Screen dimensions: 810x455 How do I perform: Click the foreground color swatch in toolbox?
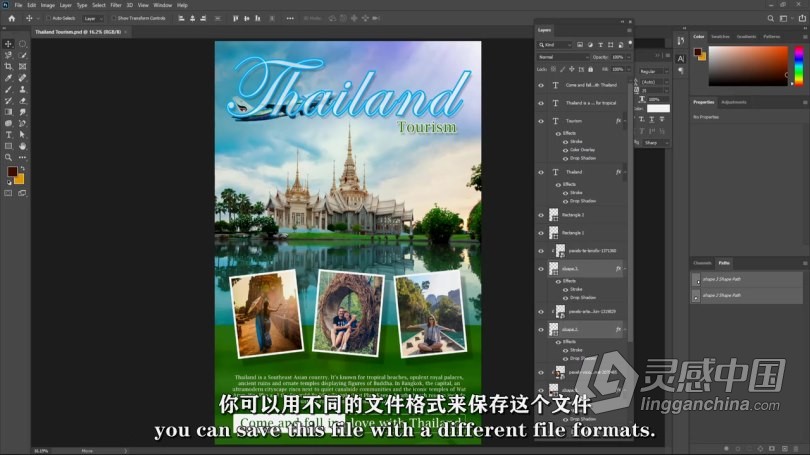tap(12, 171)
